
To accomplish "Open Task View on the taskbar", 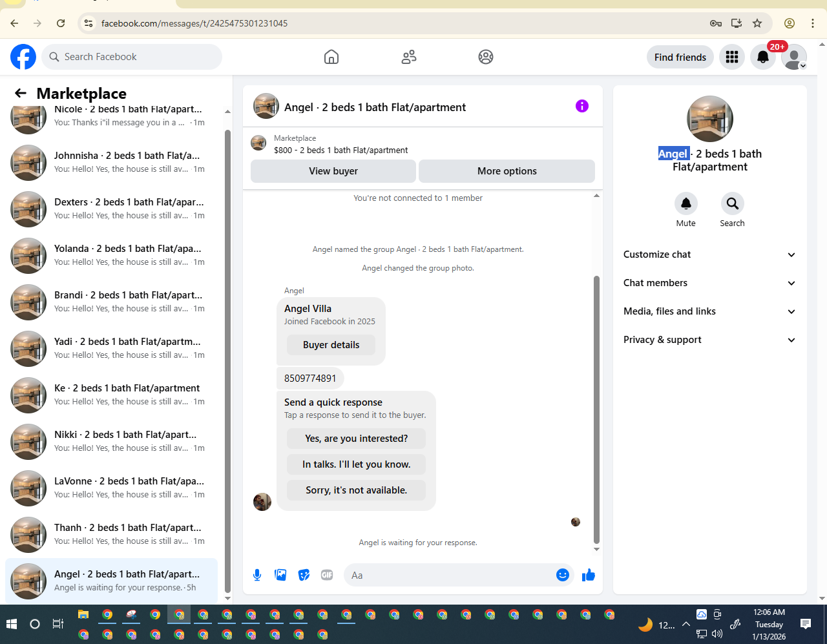I will (58, 624).
